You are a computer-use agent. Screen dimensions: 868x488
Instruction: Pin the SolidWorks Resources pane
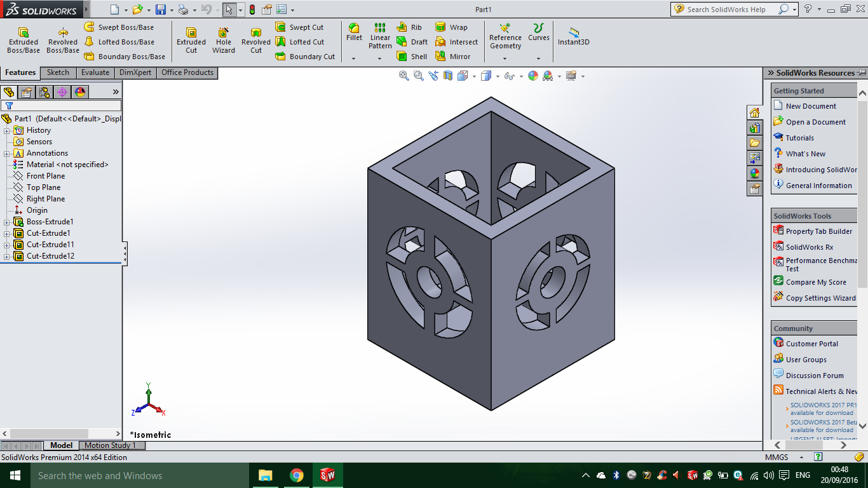point(862,72)
